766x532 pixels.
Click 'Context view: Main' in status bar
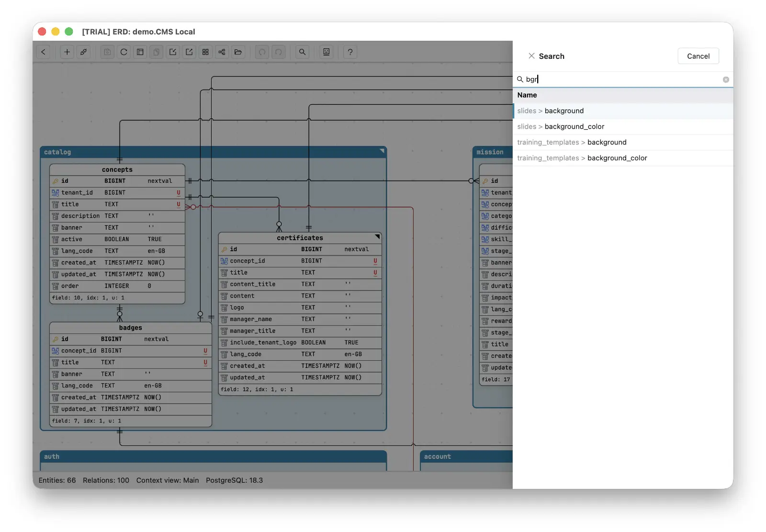coord(168,480)
